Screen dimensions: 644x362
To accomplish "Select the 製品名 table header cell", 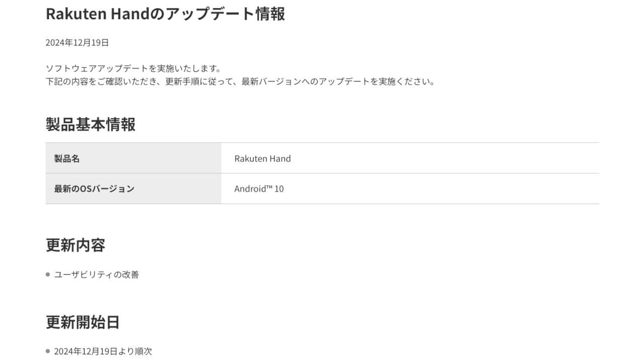I will coord(133,158).
